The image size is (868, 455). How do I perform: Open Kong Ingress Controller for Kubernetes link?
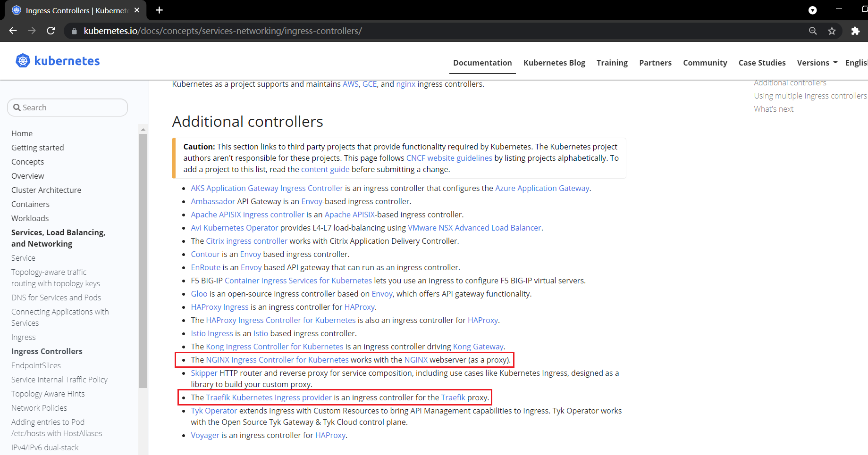click(x=275, y=347)
